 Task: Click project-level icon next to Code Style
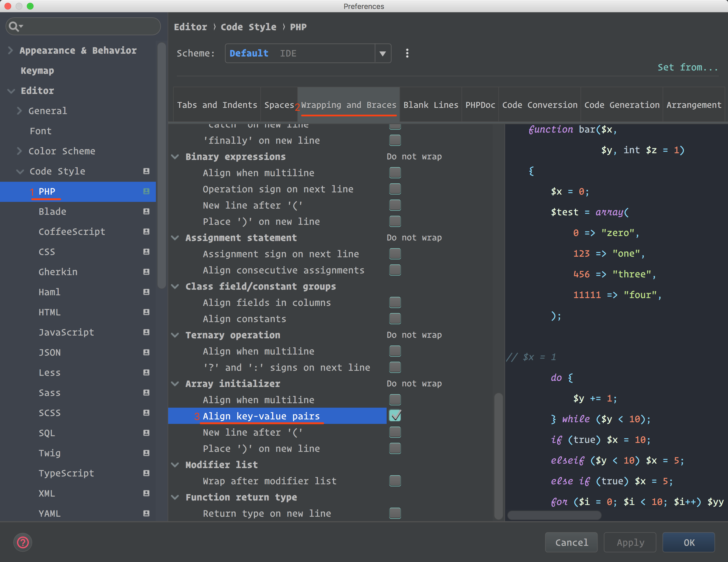(x=146, y=171)
